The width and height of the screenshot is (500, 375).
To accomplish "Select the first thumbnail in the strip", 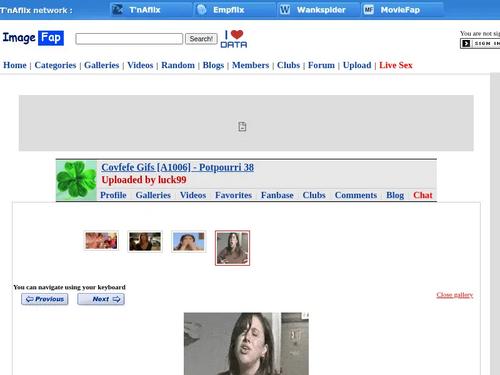I will (x=101, y=241).
